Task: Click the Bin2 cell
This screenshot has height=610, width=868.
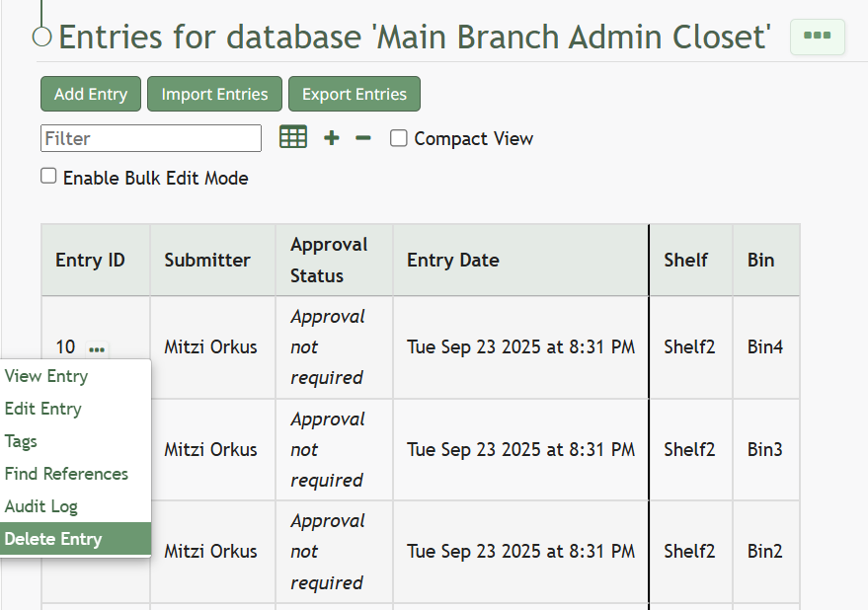Action: [x=765, y=552]
